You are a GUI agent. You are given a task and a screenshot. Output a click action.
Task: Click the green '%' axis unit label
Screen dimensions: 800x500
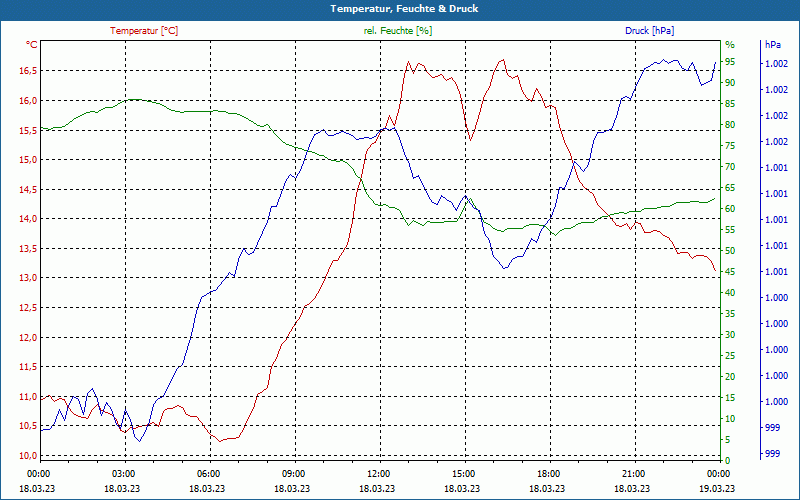pyautogui.click(x=730, y=45)
